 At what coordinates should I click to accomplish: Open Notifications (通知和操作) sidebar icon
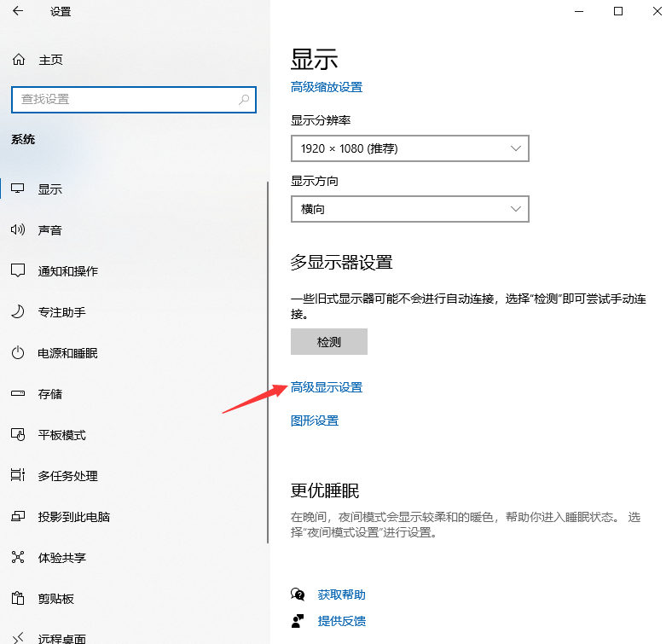tap(18, 271)
